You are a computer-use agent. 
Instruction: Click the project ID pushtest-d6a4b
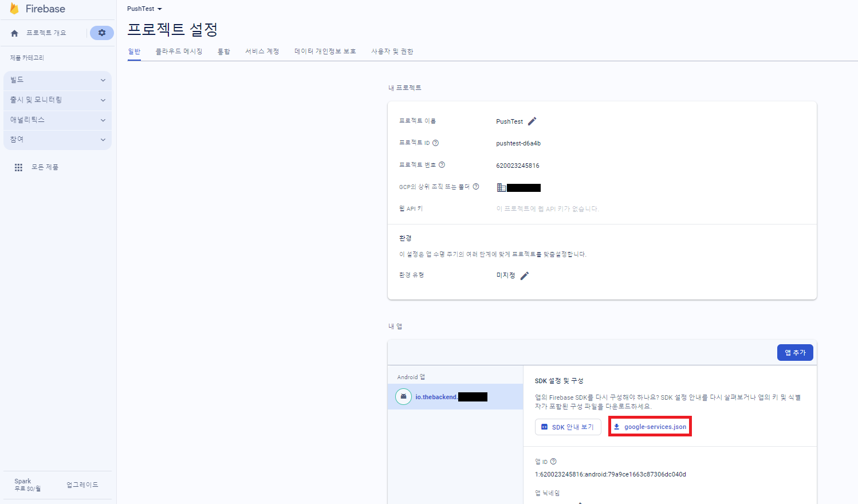(x=518, y=143)
